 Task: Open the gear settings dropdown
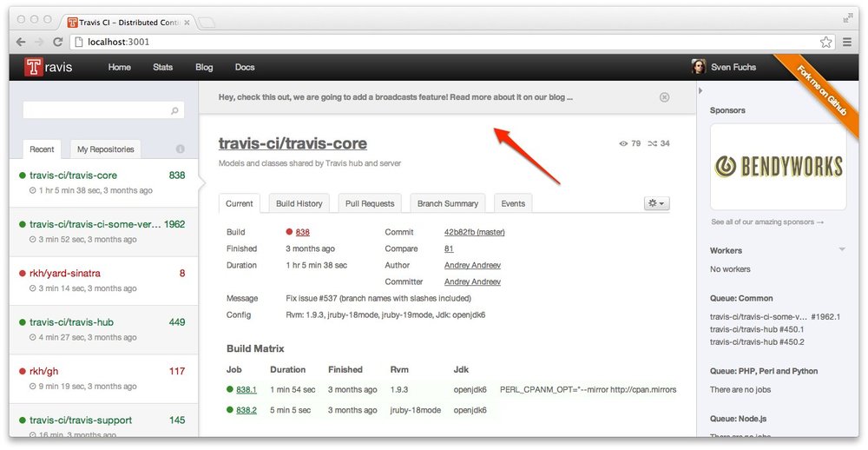pyautogui.click(x=656, y=203)
